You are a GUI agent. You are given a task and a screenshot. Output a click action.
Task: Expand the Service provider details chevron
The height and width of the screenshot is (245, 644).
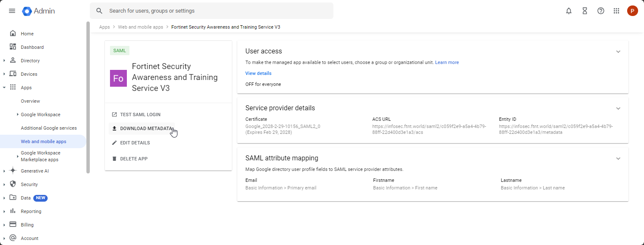[x=618, y=108]
